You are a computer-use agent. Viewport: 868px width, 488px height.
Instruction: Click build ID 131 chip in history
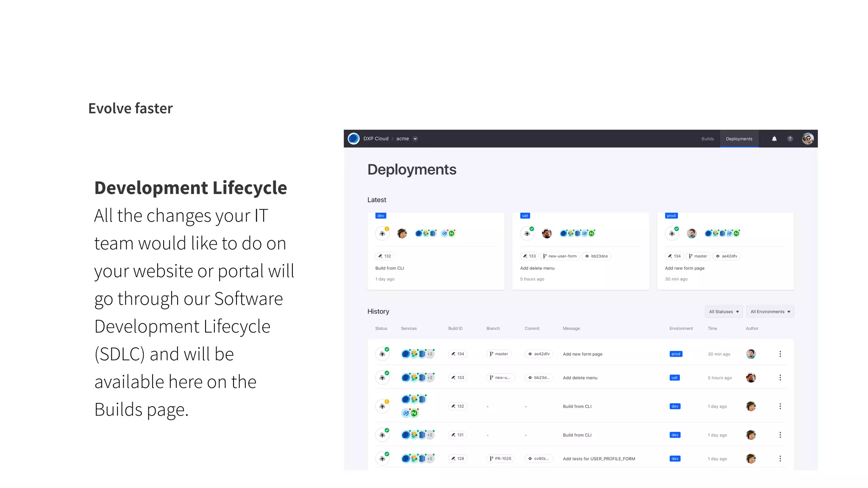coord(458,435)
